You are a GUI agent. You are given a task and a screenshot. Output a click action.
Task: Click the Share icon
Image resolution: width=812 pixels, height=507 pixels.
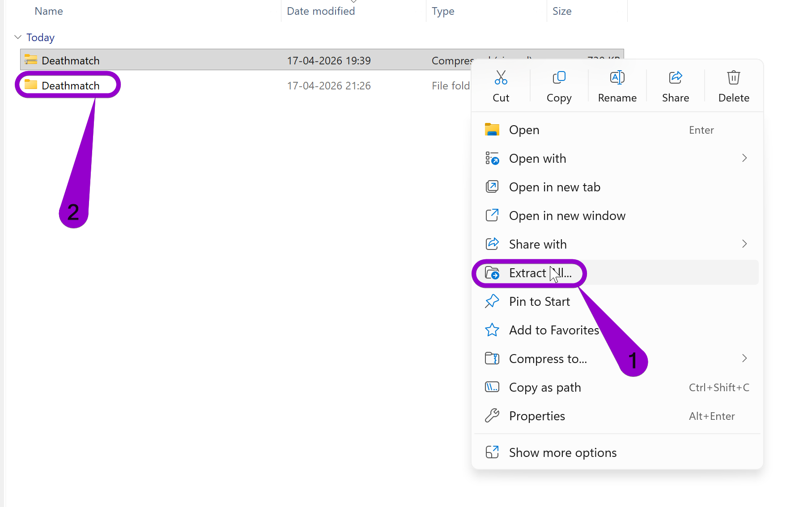click(x=675, y=77)
